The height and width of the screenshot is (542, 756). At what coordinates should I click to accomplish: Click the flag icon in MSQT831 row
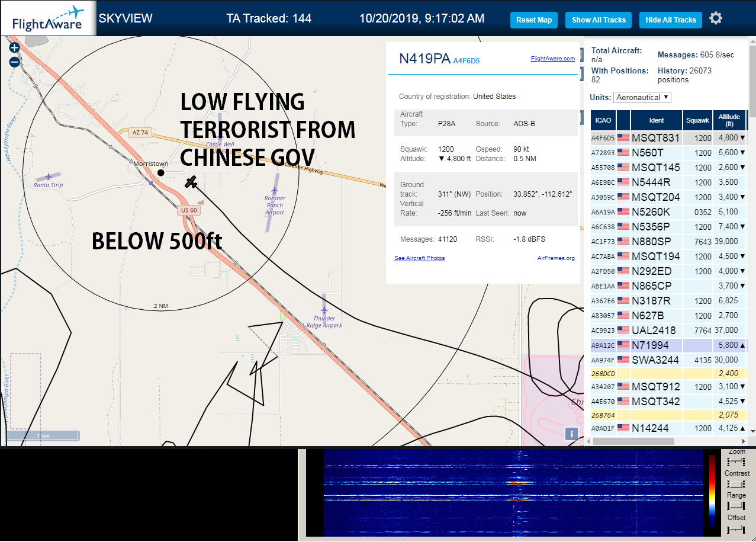[623, 138]
